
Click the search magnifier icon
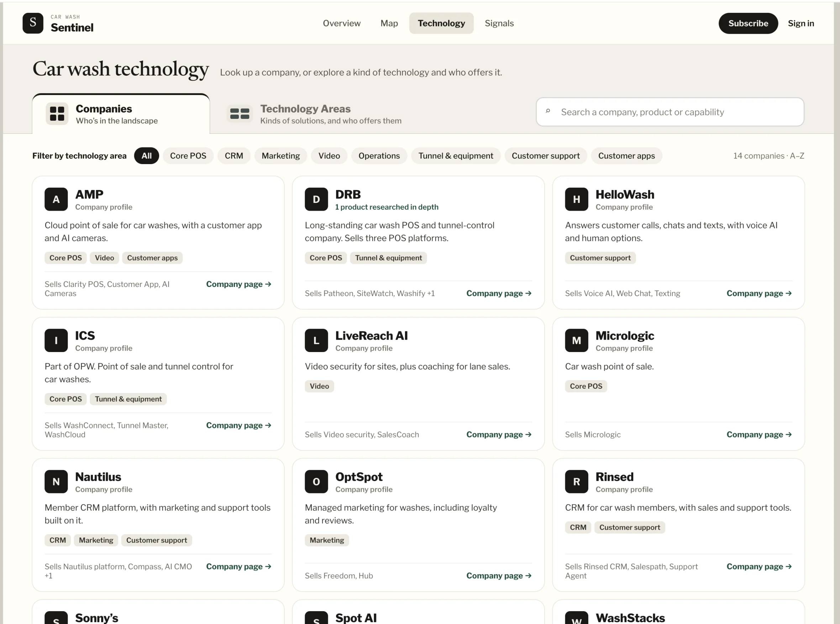pyautogui.click(x=548, y=111)
